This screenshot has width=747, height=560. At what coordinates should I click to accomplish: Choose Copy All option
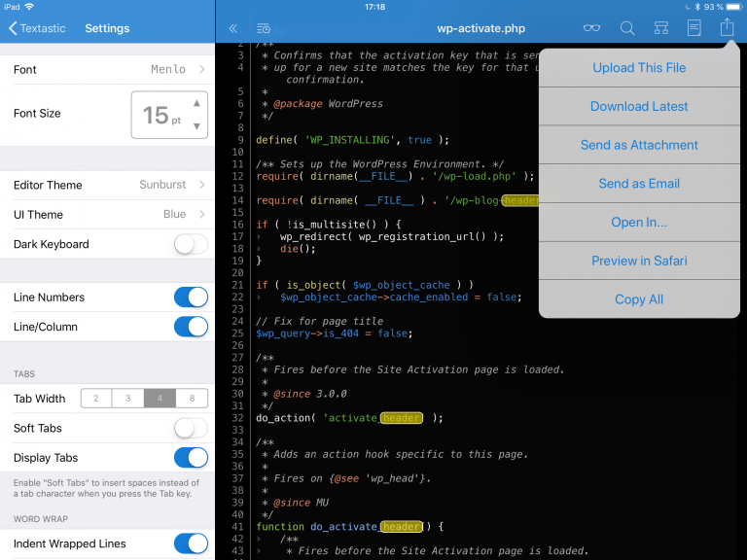(x=639, y=299)
